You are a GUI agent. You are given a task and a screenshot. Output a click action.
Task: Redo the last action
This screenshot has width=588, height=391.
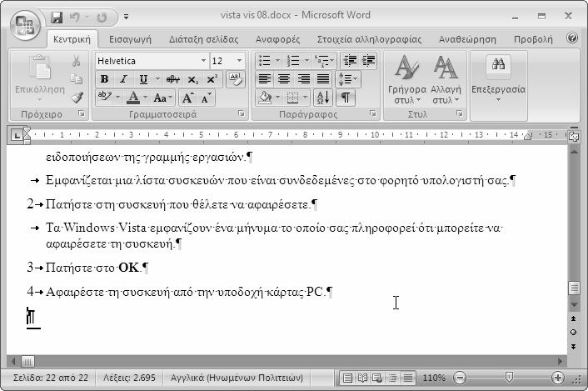click(102, 18)
